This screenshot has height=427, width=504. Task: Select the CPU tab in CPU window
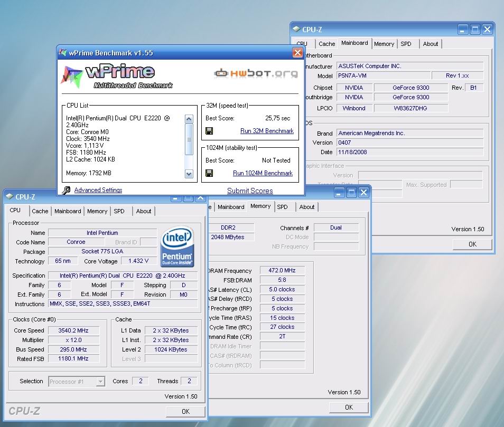pyautogui.click(x=15, y=210)
